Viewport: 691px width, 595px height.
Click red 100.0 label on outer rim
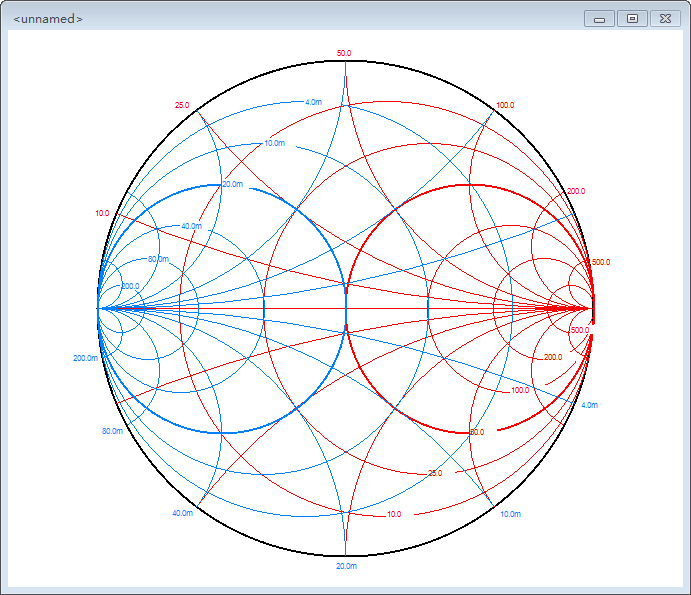coord(505,105)
